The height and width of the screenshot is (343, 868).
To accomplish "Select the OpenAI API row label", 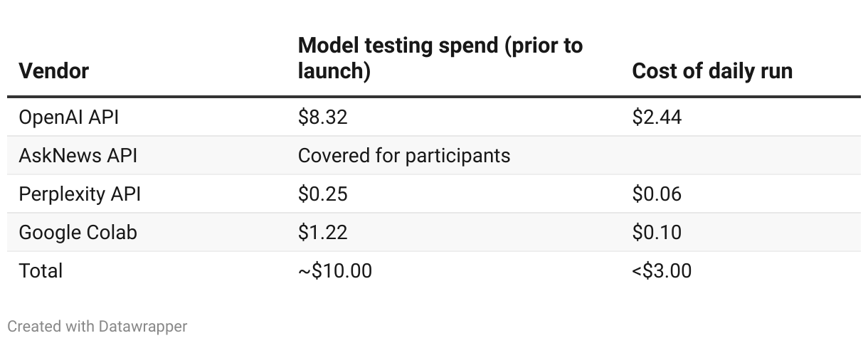I will click(x=68, y=117).
